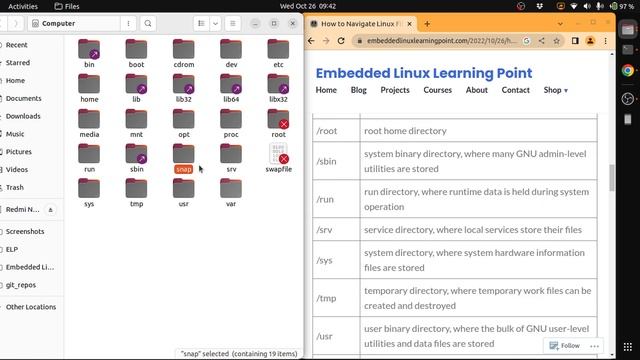Open the Files hamburger menu
Image resolution: width=640 pixels, height=360 pixels.
point(233,24)
